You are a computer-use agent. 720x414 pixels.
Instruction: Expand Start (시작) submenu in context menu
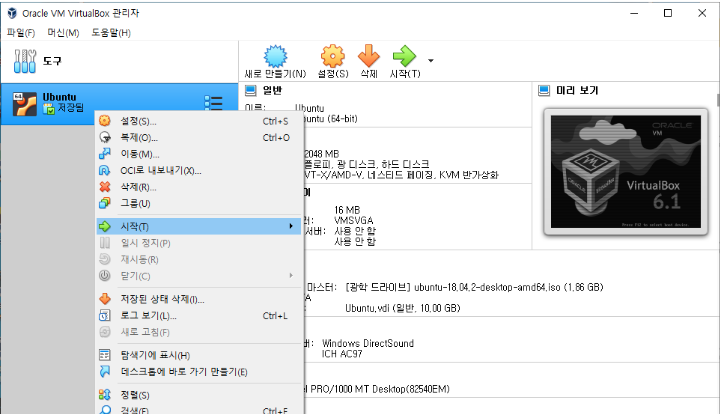pos(199,227)
